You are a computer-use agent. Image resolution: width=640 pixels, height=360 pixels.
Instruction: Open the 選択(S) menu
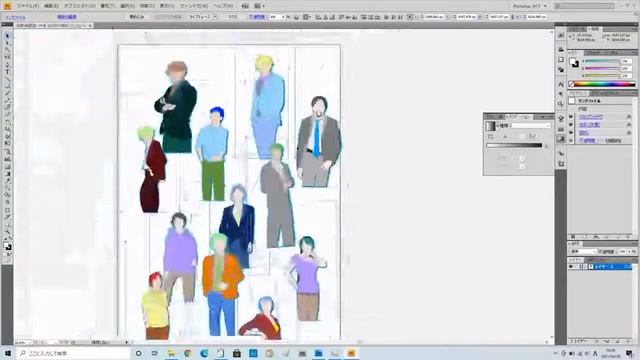(x=127, y=6)
